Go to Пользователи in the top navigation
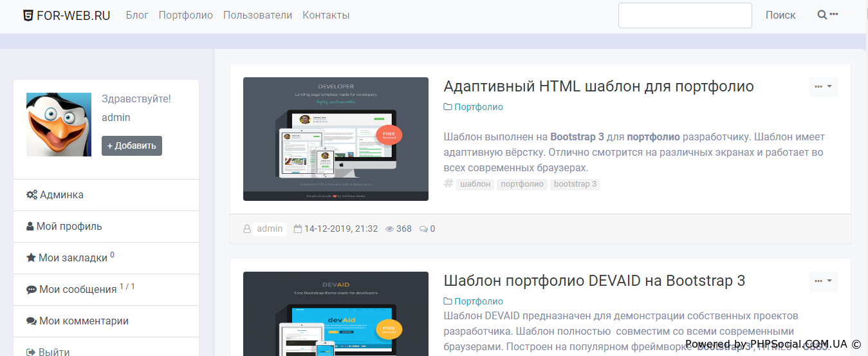Image resolution: width=868 pixels, height=356 pixels. click(257, 15)
